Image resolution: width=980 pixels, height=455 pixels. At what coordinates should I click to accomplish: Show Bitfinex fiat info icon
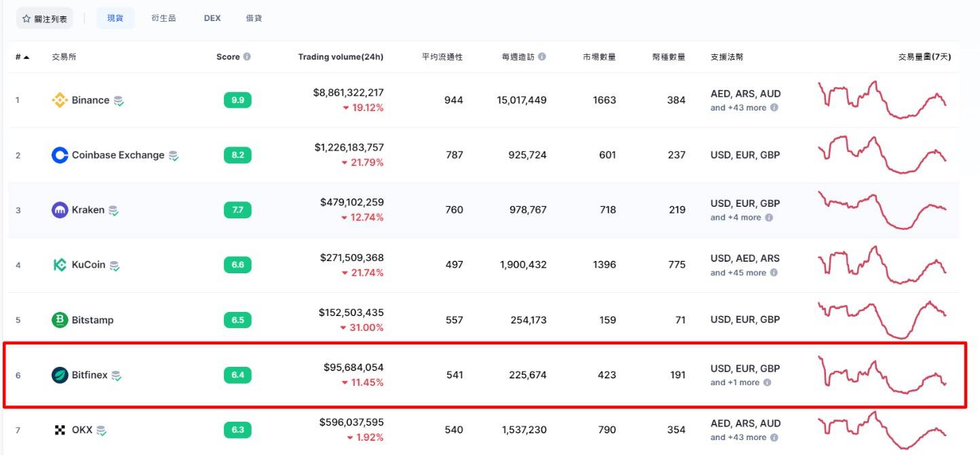click(x=768, y=382)
